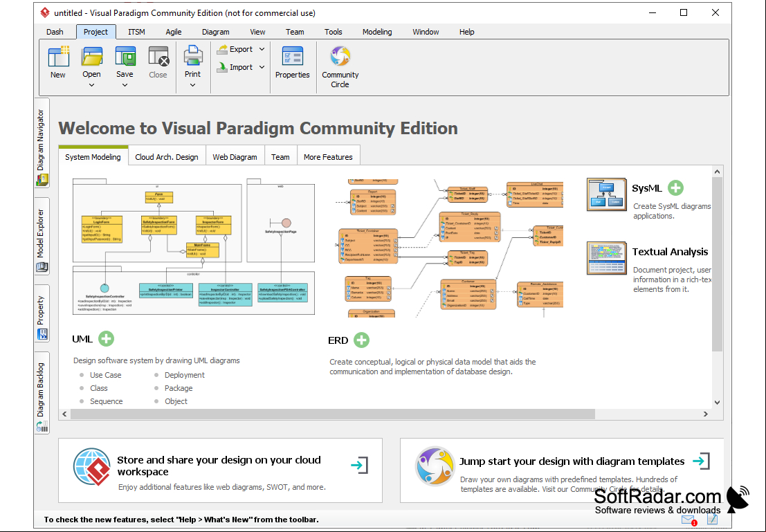The width and height of the screenshot is (766, 532).
Task: Click the SysML diagram thumbnail icon
Action: (x=606, y=194)
